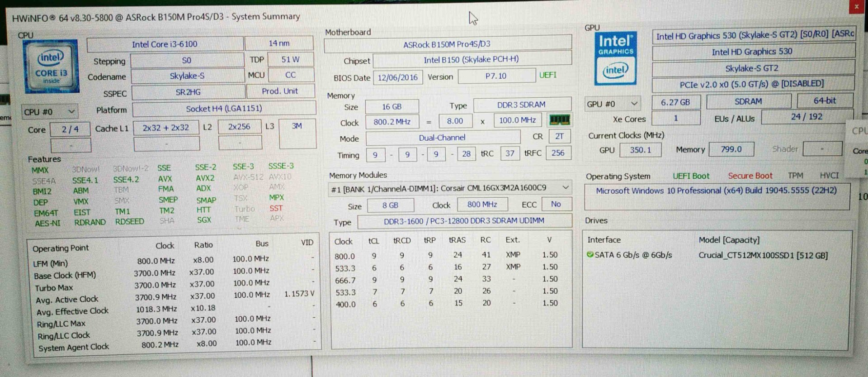Click the MCU value CC
Screen dimensions: 868x377
click(291, 75)
